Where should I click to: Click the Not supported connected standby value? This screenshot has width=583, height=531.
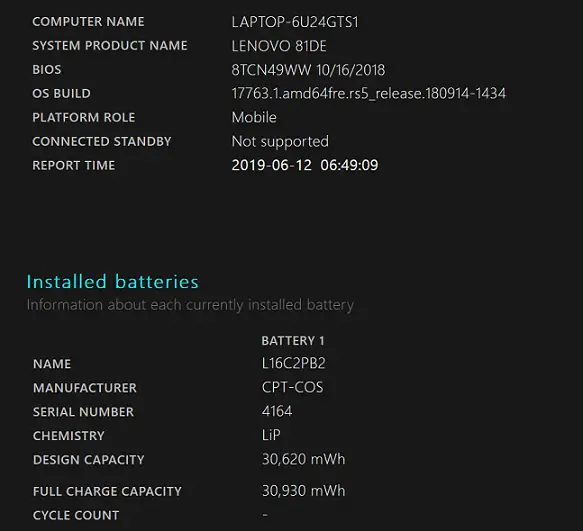[280, 142]
